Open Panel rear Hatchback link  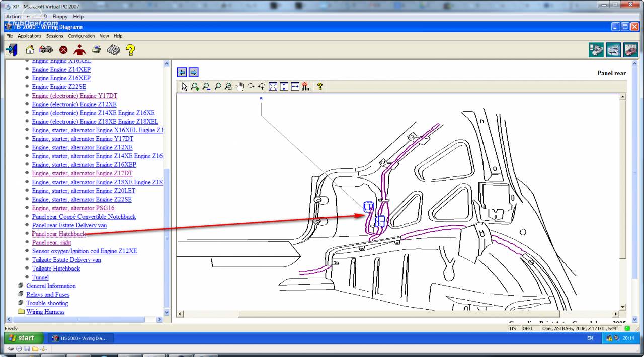tap(59, 234)
